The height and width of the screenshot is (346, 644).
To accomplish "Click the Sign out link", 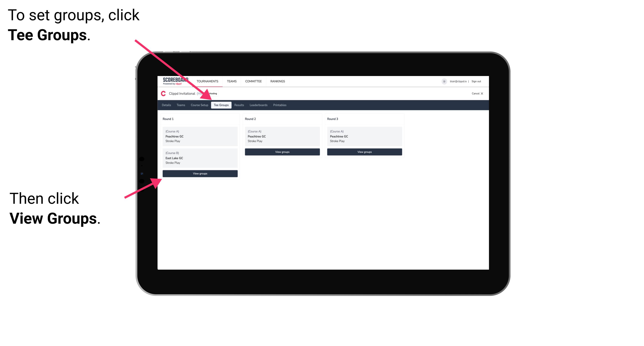I will (x=477, y=81).
